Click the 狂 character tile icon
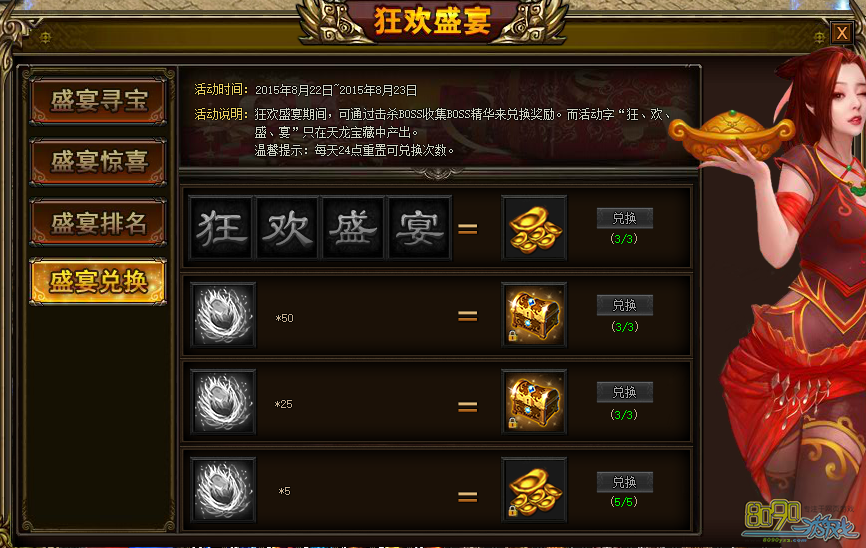866x548 pixels. [221, 228]
